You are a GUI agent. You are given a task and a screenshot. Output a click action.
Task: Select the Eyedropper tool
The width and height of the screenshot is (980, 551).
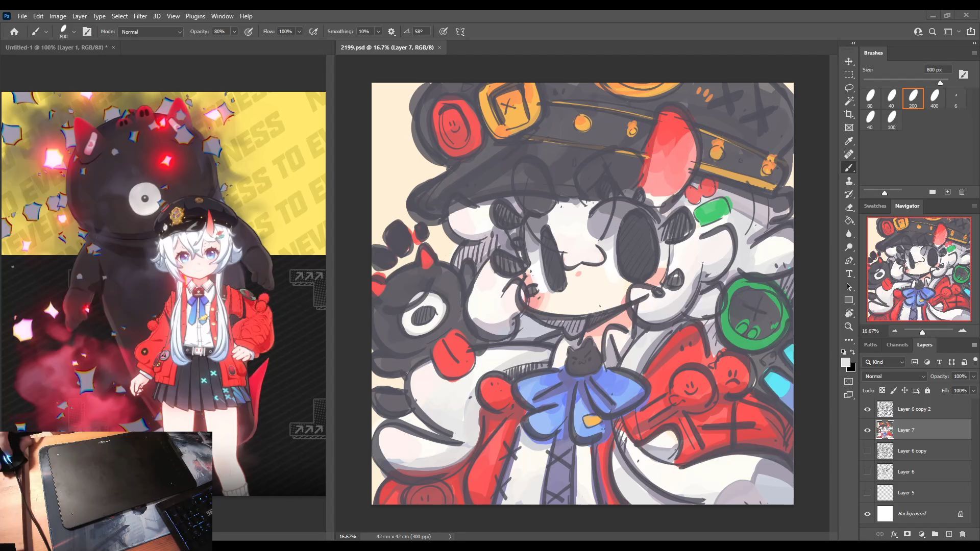(849, 141)
